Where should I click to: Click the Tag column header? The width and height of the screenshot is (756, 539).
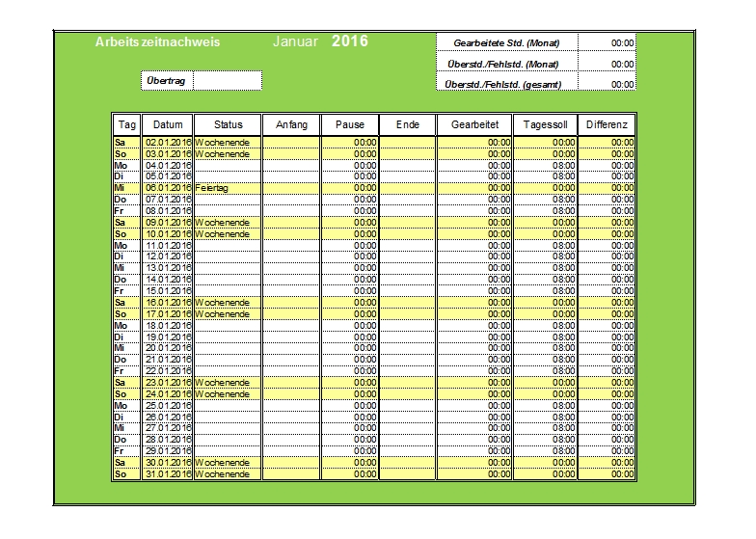click(127, 124)
